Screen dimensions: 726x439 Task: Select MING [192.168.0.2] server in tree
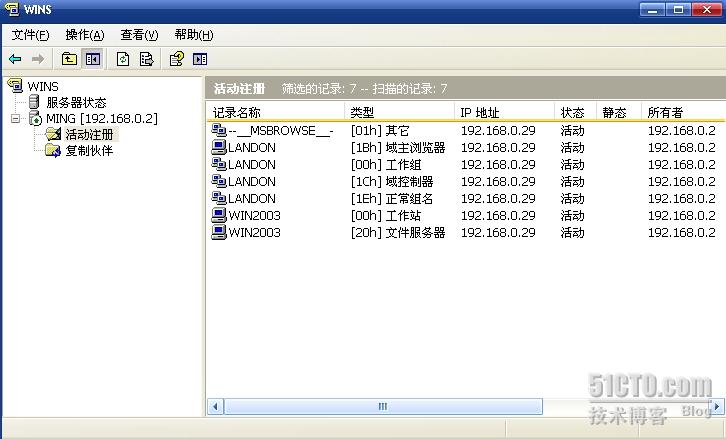coord(102,119)
